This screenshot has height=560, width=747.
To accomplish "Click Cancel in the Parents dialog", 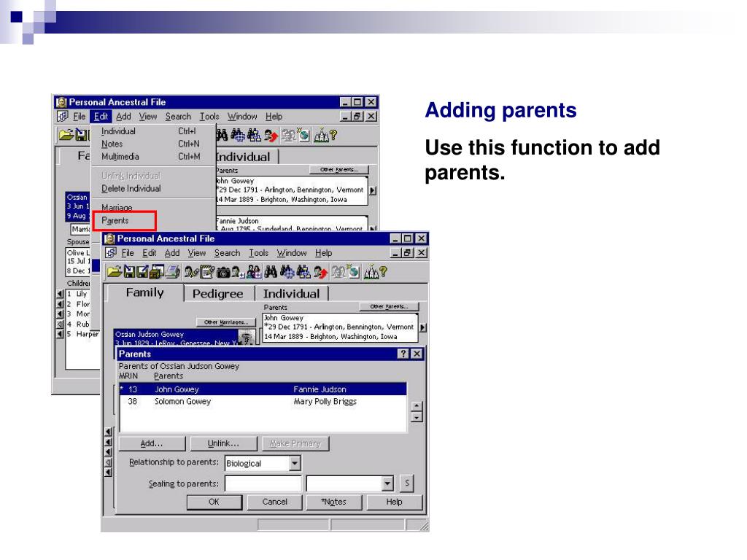I will pos(275,502).
